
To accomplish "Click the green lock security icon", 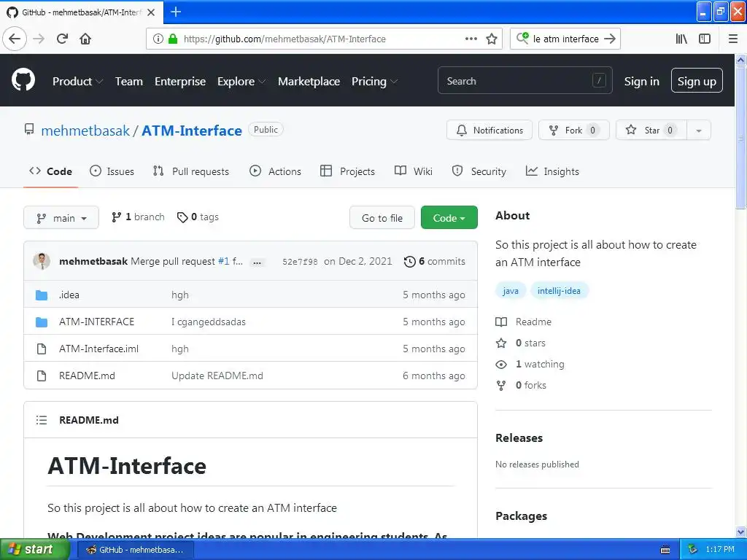I will click(173, 39).
